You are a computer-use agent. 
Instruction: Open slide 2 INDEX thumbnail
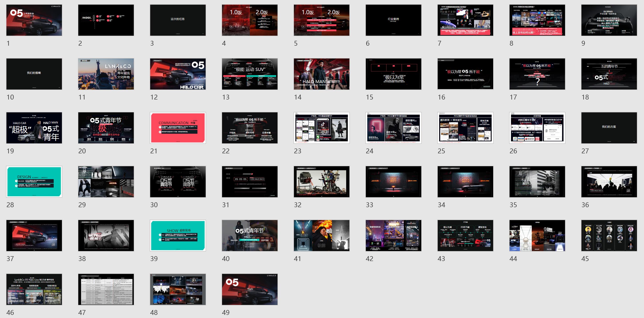tap(106, 20)
